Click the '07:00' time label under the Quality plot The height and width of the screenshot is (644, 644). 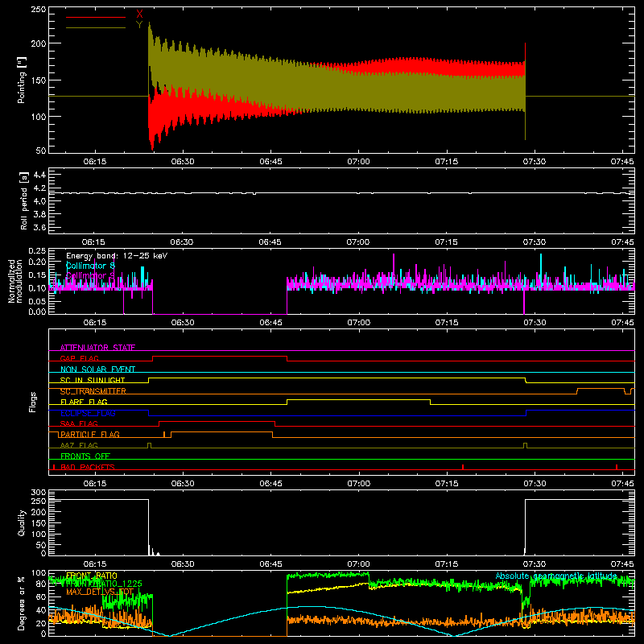tap(358, 564)
